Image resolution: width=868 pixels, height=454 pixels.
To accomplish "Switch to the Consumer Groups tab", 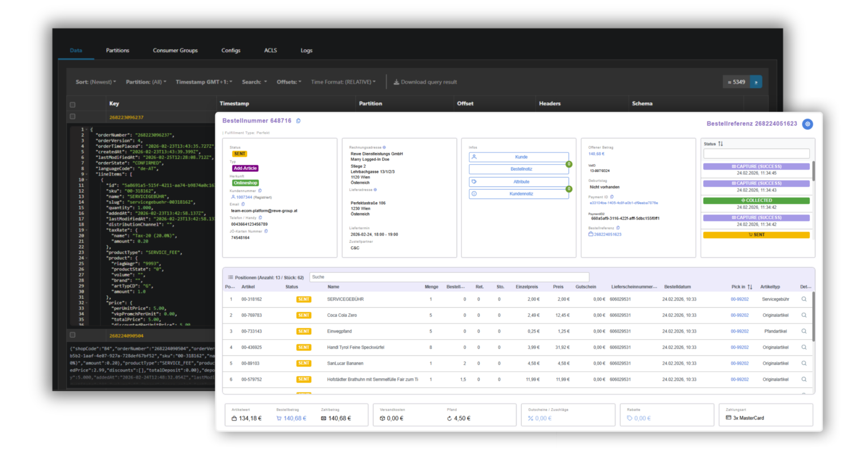I will (175, 50).
